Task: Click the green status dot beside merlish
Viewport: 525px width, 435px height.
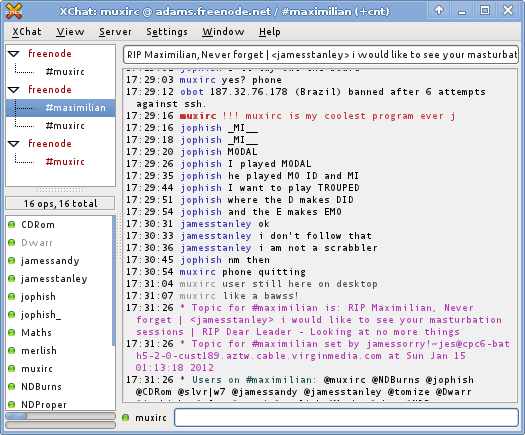Action: (12, 351)
